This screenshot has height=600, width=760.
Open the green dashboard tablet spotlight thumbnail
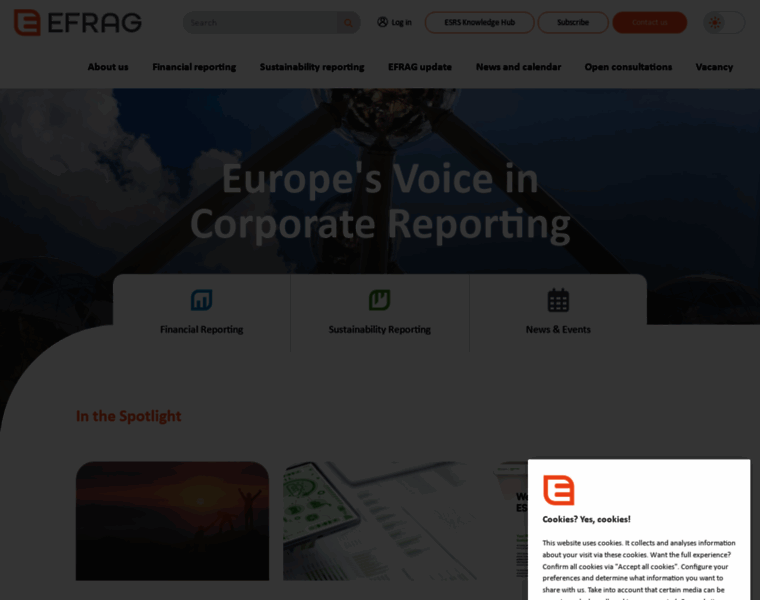[380, 521]
